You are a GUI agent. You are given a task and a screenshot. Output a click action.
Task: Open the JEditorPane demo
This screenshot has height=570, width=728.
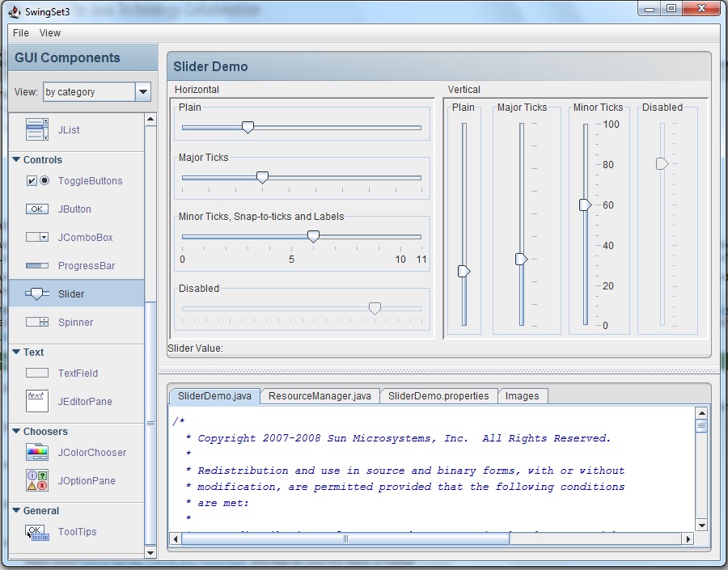[x=85, y=402]
